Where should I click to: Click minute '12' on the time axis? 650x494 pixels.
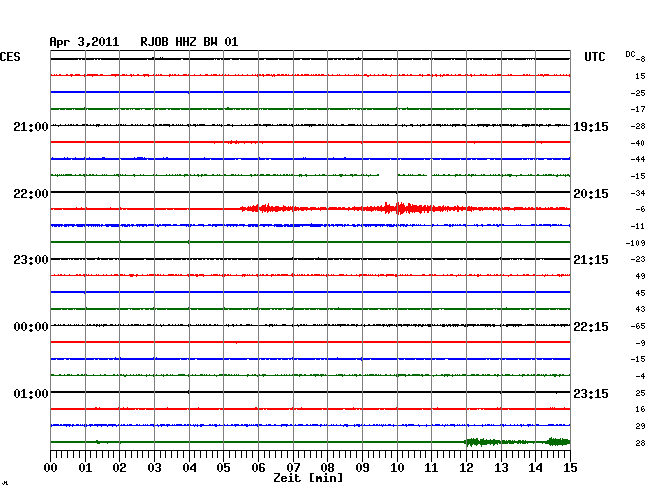tap(466, 468)
